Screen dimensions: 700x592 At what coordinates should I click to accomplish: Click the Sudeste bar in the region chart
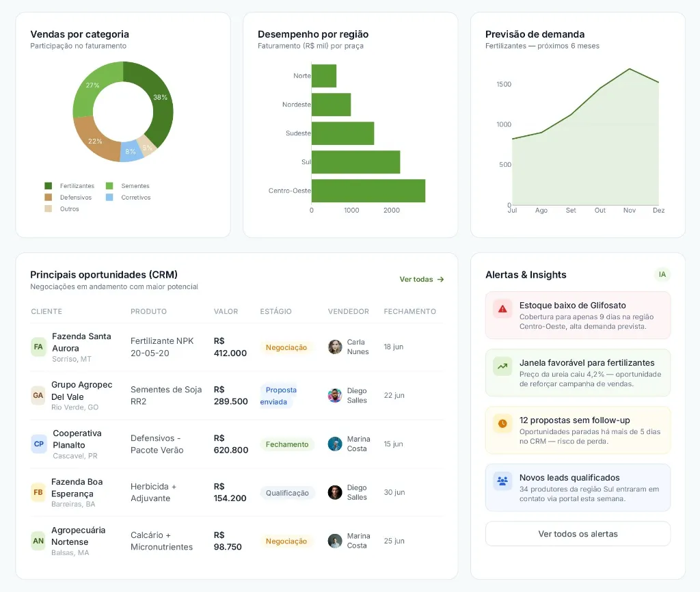click(x=343, y=133)
